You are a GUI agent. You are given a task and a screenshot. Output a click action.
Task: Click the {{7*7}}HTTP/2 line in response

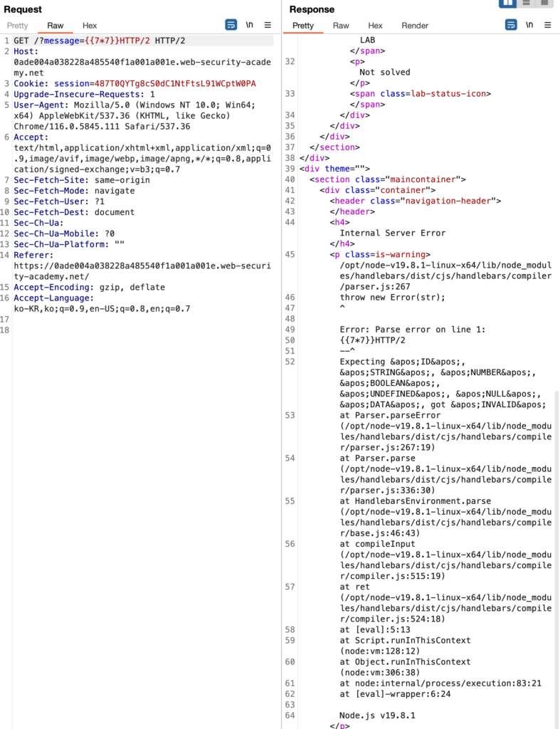pos(372,340)
